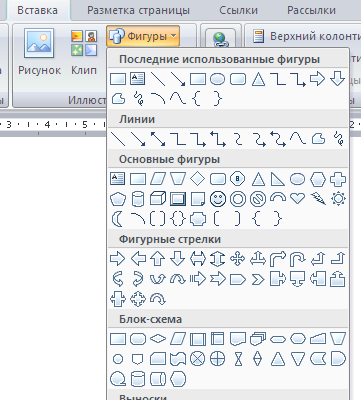
Task: Switch to Разметка страницы tab
Action: click(x=138, y=10)
